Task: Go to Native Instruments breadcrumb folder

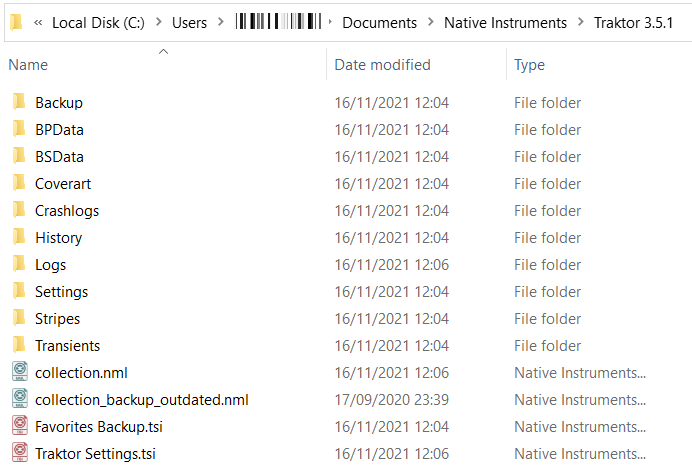Action: point(505,23)
